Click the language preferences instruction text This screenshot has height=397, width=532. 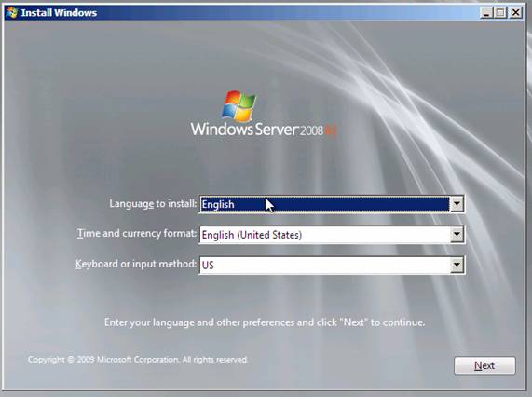click(265, 322)
